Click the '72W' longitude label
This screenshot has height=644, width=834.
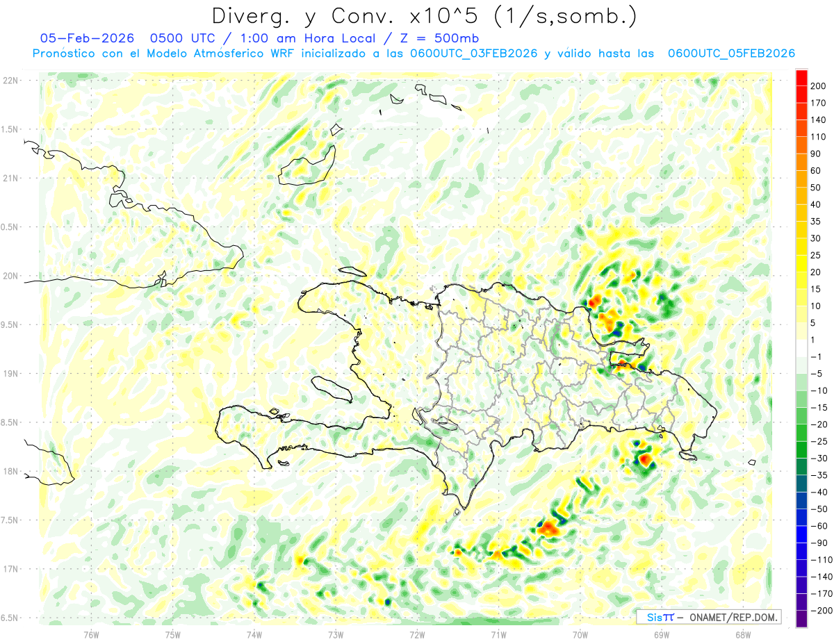417,634
